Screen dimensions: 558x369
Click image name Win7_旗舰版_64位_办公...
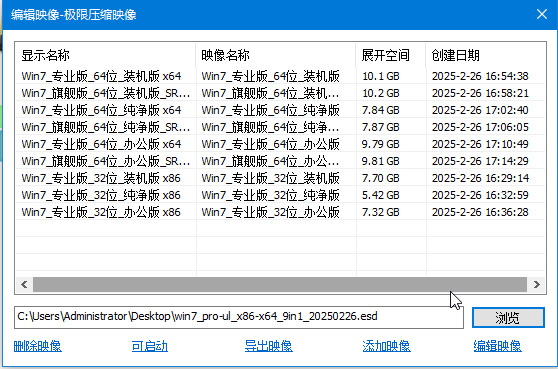tap(270, 161)
